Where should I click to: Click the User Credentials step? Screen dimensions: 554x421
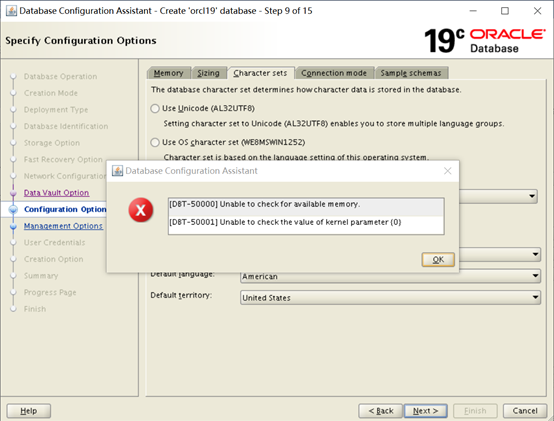point(54,243)
